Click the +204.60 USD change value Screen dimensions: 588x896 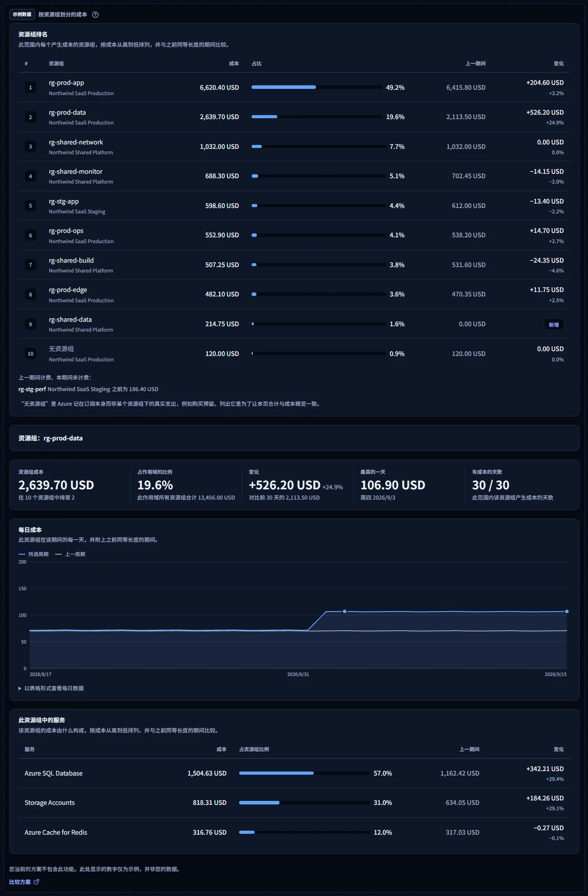(x=545, y=83)
